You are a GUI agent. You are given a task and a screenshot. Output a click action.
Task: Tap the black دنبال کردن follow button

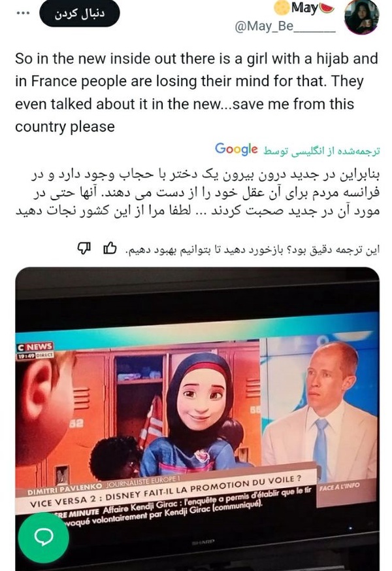tap(80, 14)
